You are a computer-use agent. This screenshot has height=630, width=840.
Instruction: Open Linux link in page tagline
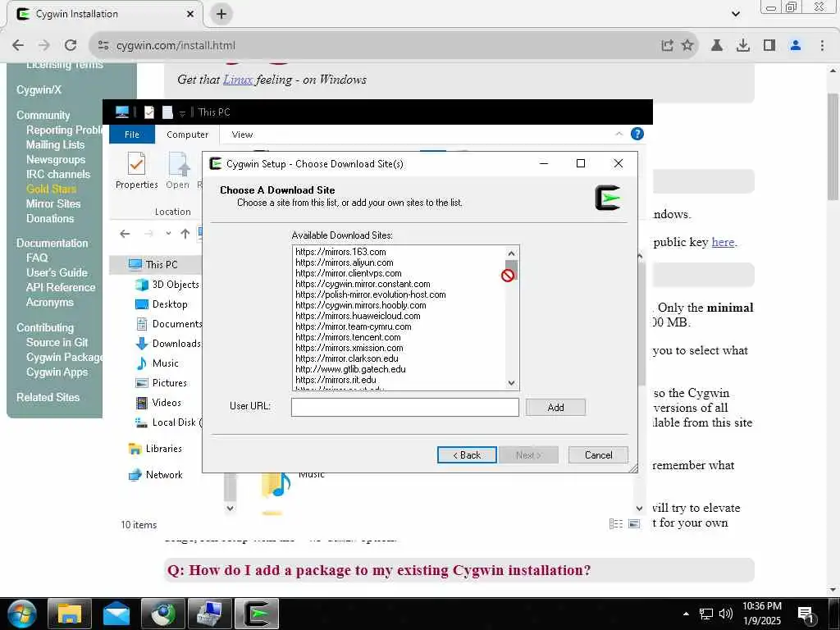point(238,80)
